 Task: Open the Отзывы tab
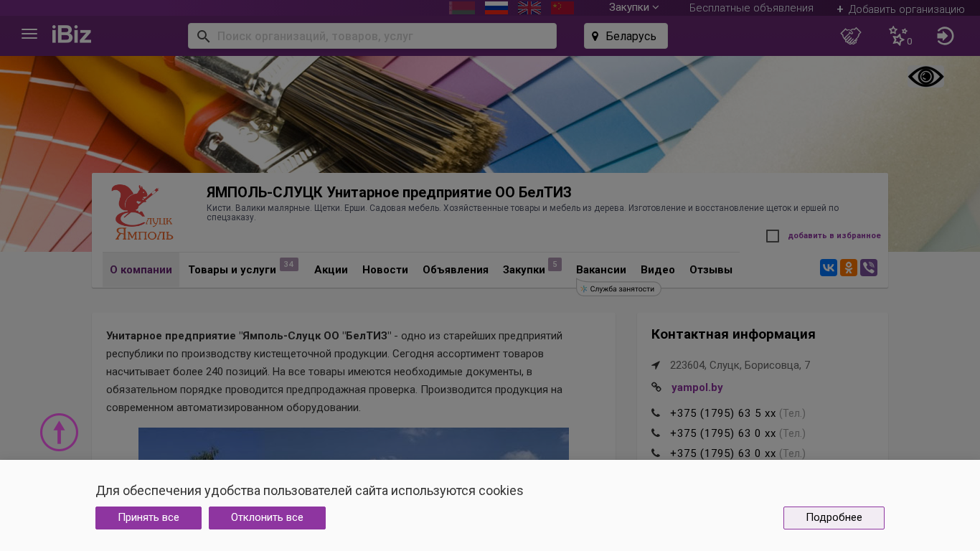(711, 270)
